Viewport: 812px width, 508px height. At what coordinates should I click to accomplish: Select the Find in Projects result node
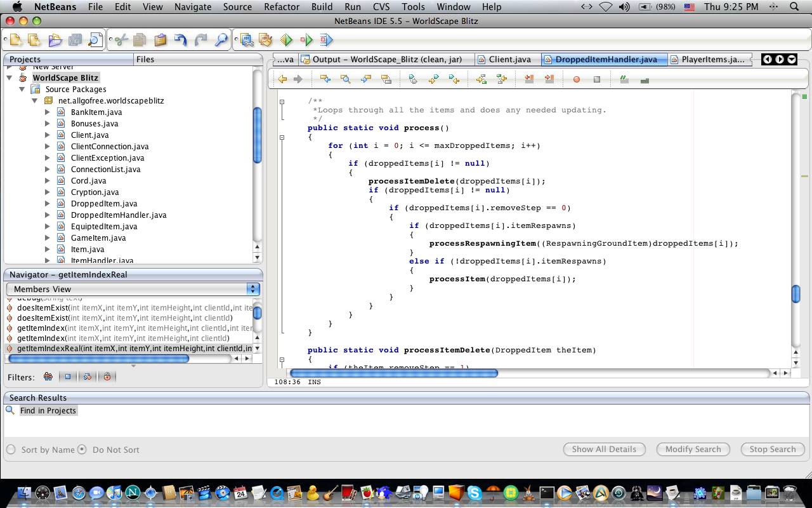pos(48,410)
